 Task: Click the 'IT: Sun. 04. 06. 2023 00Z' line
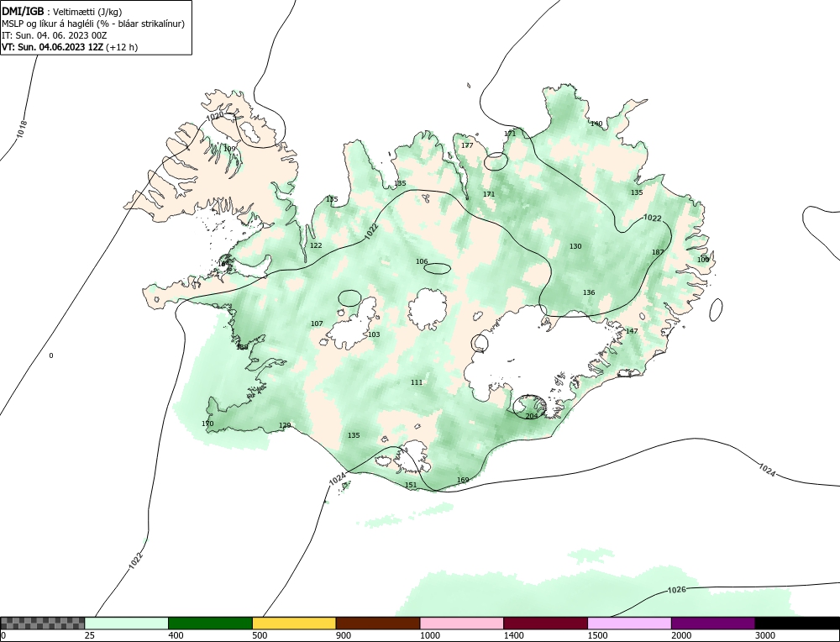(x=54, y=35)
